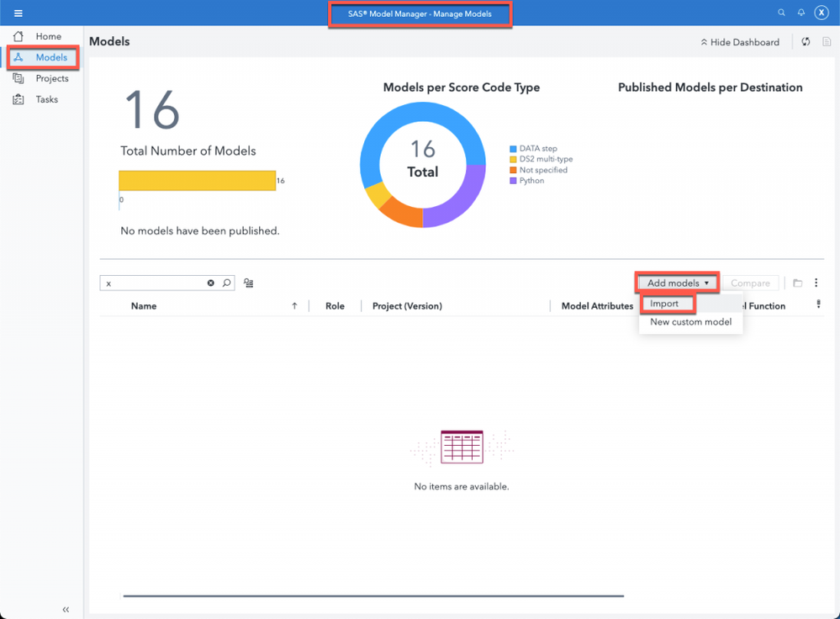Click the yellow total models bar
The height and width of the screenshot is (619, 840).
(197, 181)
